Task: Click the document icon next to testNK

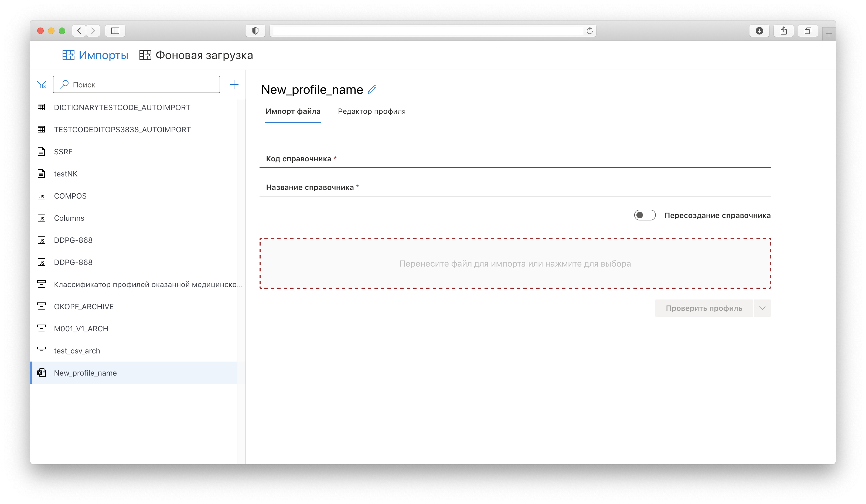Action: point(41,173)
